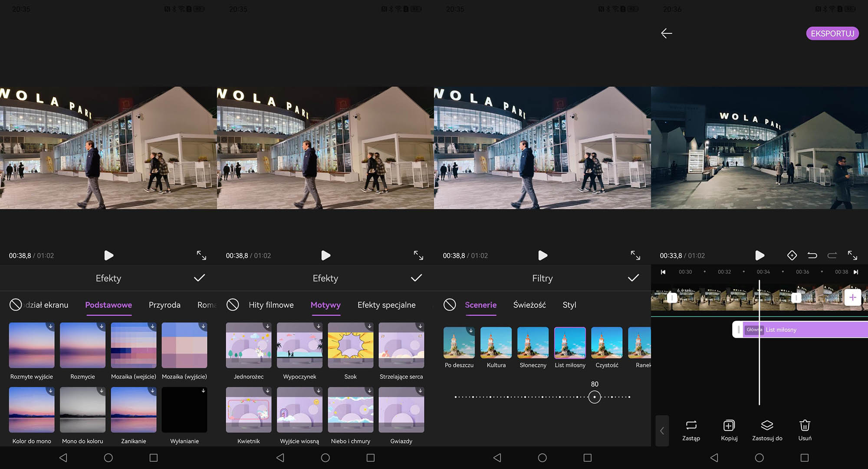
Task: Delete the filter with Usuń trash icon
Action: coord(805,426)
